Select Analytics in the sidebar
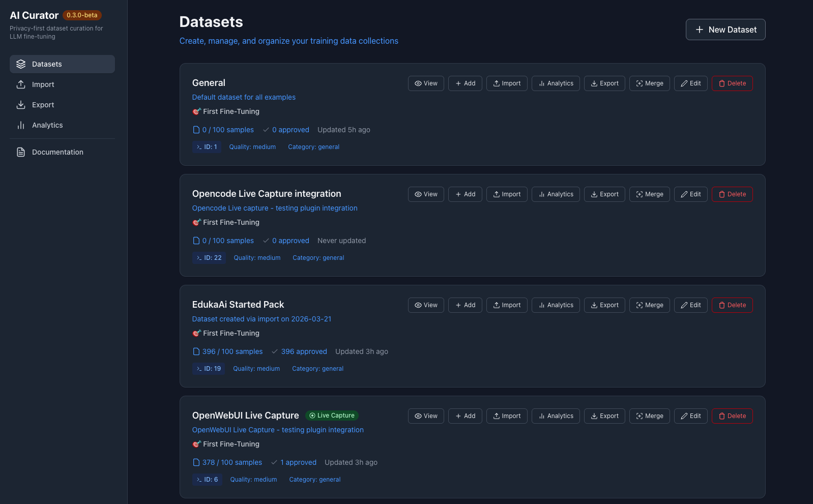Viewport: 813px width, 504px height. tap(62, 125)
